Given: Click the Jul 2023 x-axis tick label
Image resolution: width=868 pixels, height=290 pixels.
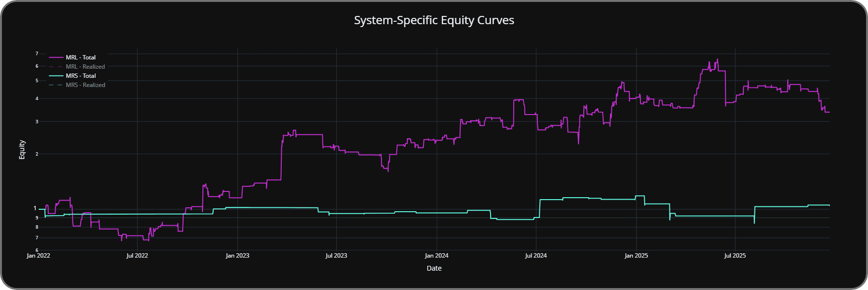Looking at the screenshot, I should point(336,256).
